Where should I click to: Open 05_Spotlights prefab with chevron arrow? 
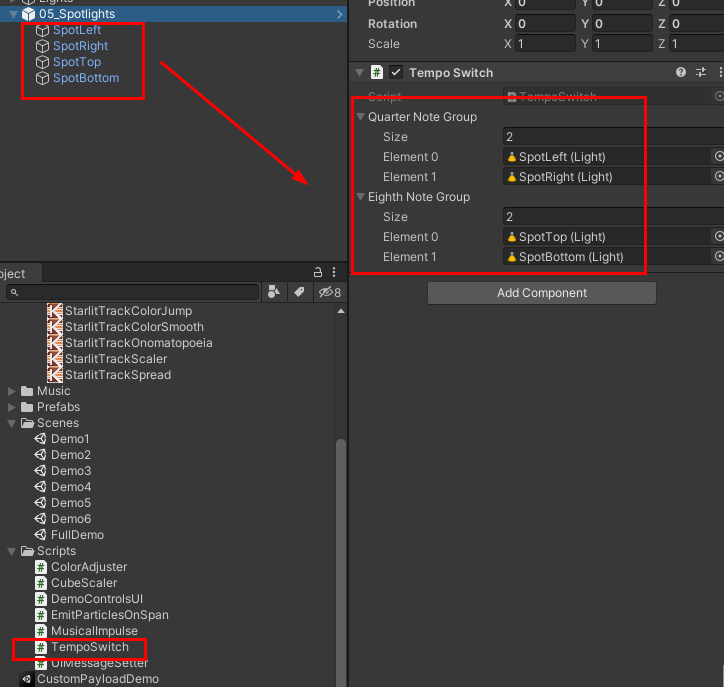[x=340, y=14]
